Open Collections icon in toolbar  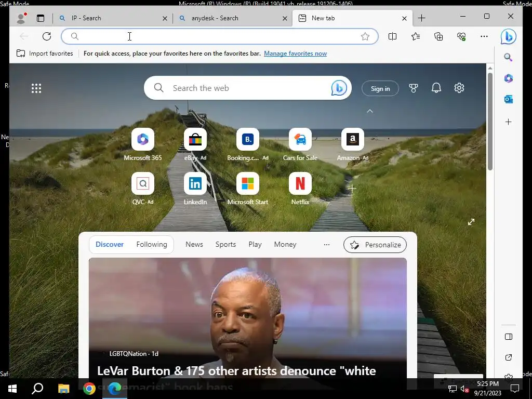point(438,36)
